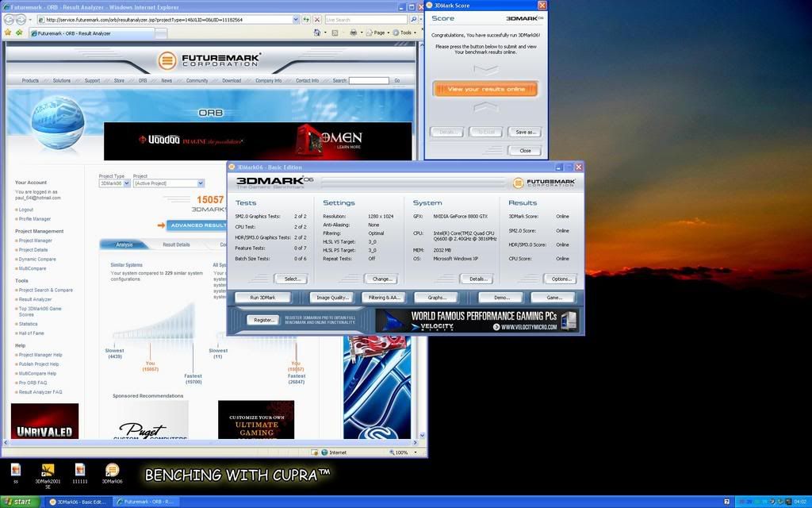This screenshot has width=812, height=508.
Task: Open the Download menu item
Action: pos(232,81)
